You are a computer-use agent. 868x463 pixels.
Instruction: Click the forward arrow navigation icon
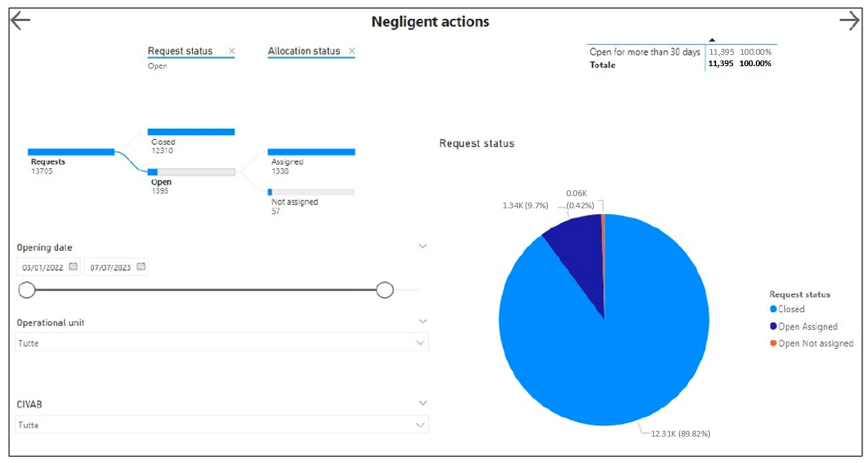coord(849,20)
